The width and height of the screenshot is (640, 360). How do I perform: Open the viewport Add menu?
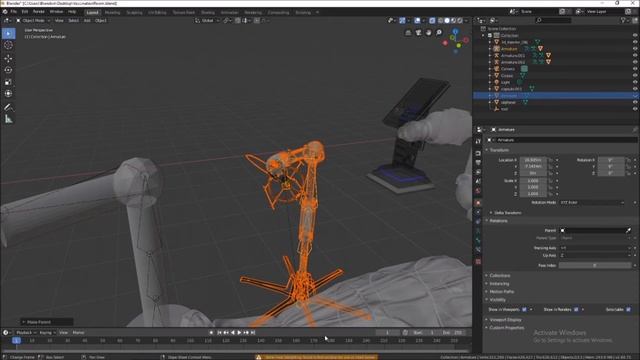[87, 20]
